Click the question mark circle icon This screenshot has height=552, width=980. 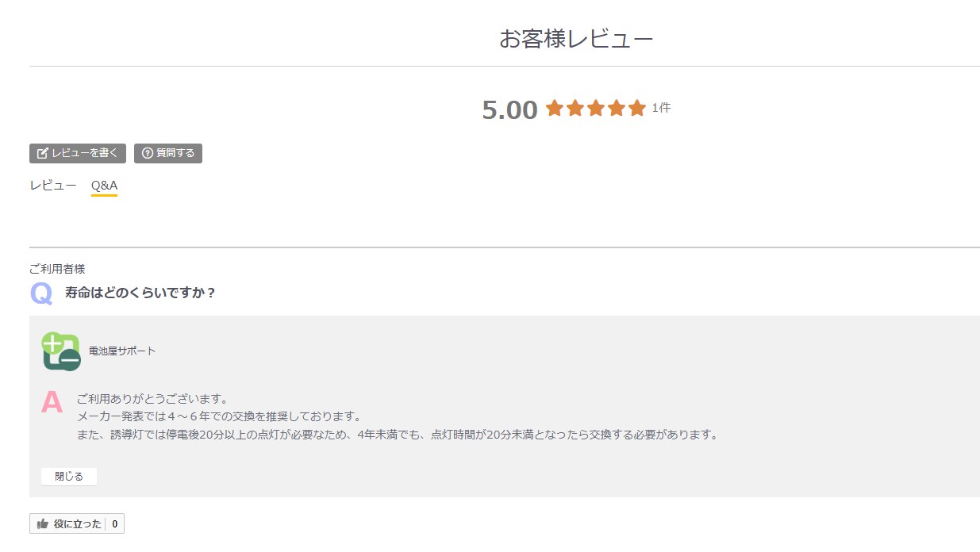(x=148, y=153)
